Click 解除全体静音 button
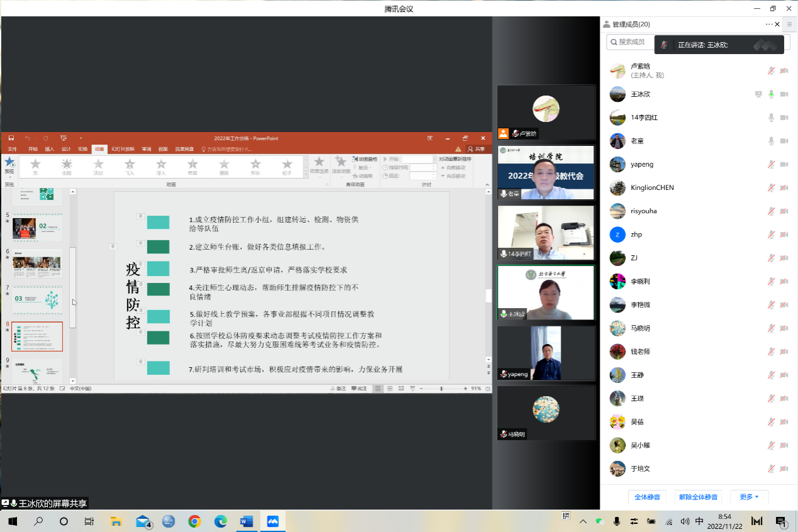This screenshot has height=532, width=798. pyautogui.click(x=698, y=497)
